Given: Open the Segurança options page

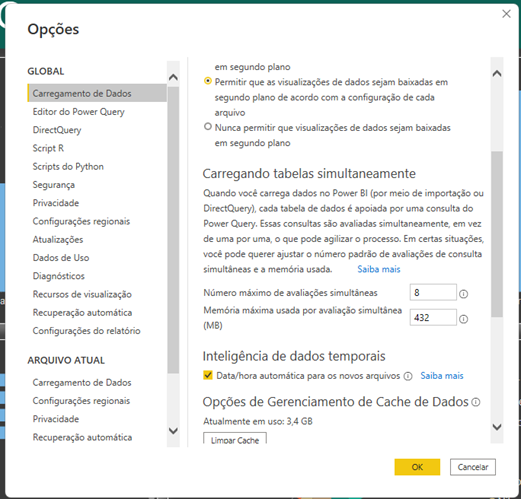Looking at the screenshot, I should coord(54,185).
